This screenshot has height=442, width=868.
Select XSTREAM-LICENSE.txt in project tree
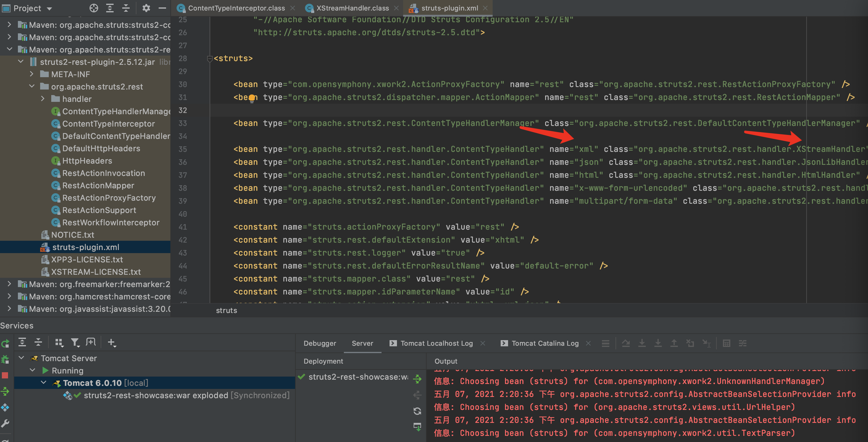coord(96,272)
